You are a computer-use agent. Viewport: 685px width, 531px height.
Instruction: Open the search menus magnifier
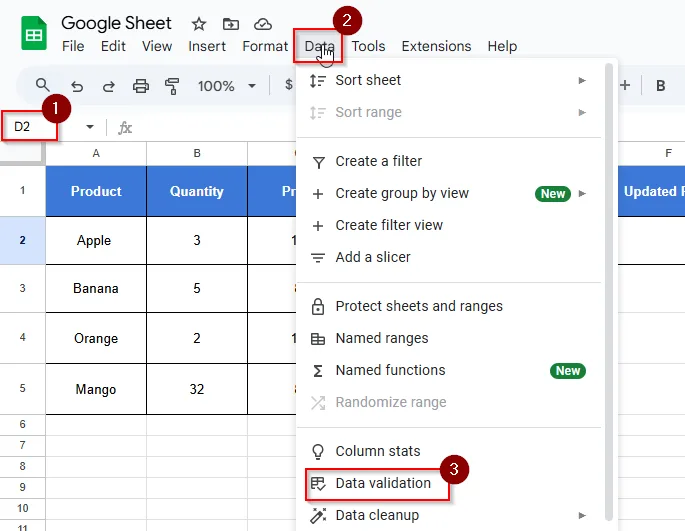point(42,85)
